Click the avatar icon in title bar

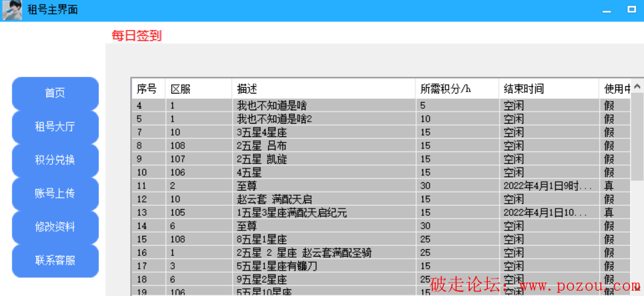(x=12, y=10)
